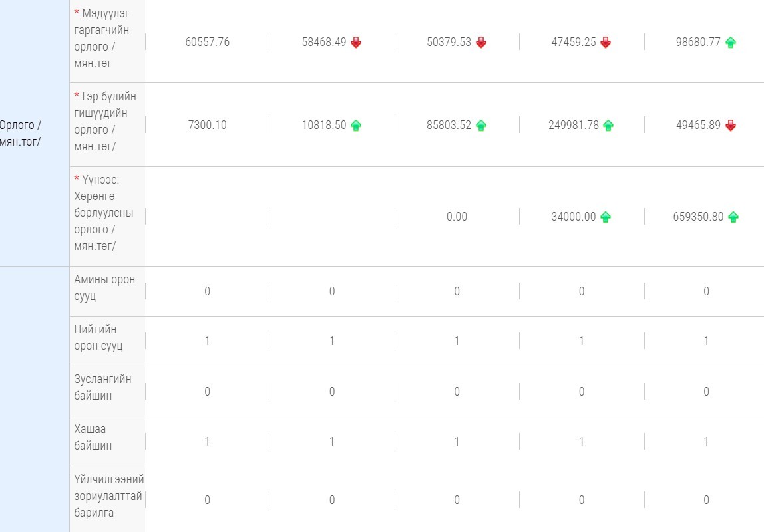Select the 'Нийтийн орон сууц' row label
Screen dimensions: 764x532
100,338
